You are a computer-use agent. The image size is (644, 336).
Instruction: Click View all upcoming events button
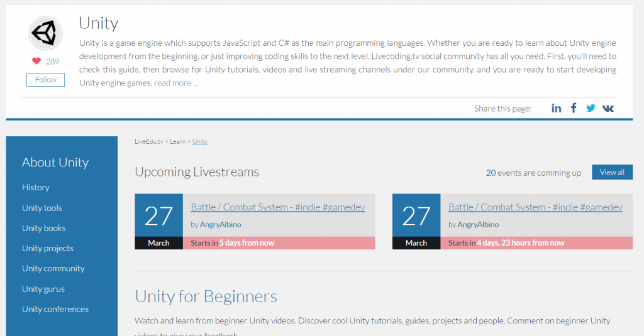[x=612, y=172]
